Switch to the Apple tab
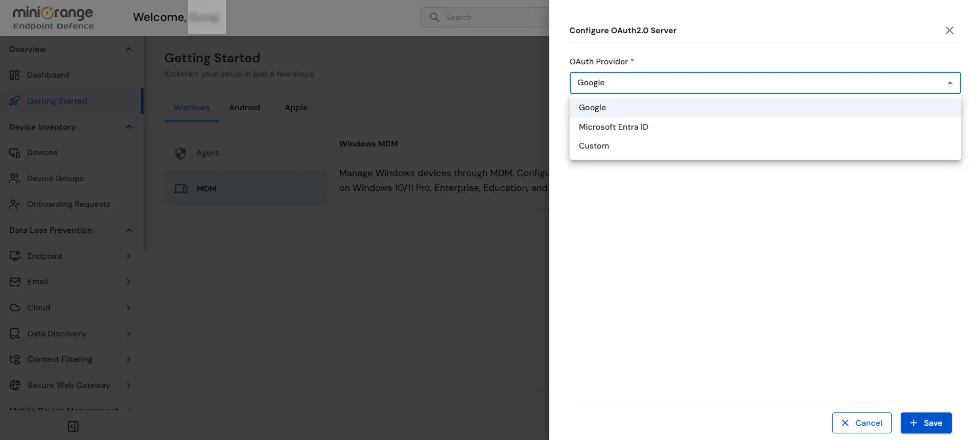 pyautogui.click(x=296, y=108)
